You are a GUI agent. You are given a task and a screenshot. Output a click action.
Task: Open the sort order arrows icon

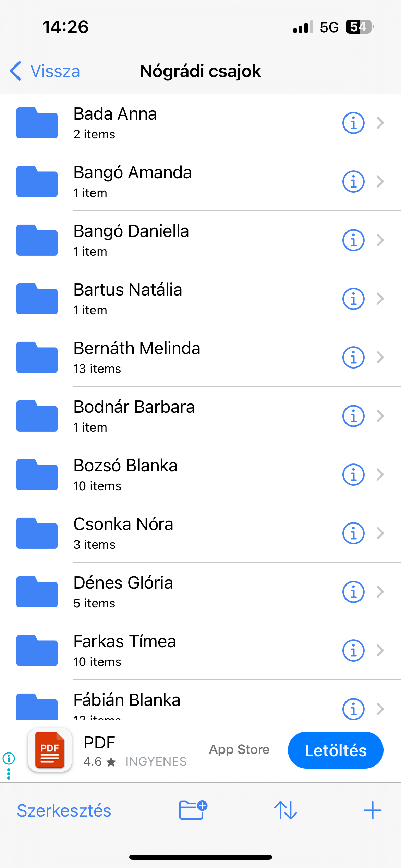285,810
